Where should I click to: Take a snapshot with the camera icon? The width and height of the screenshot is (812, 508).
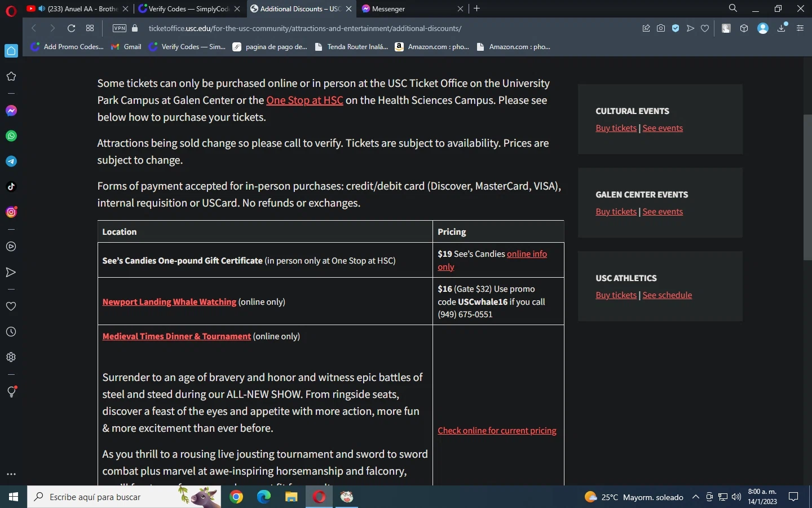click(x=661, y=28)
